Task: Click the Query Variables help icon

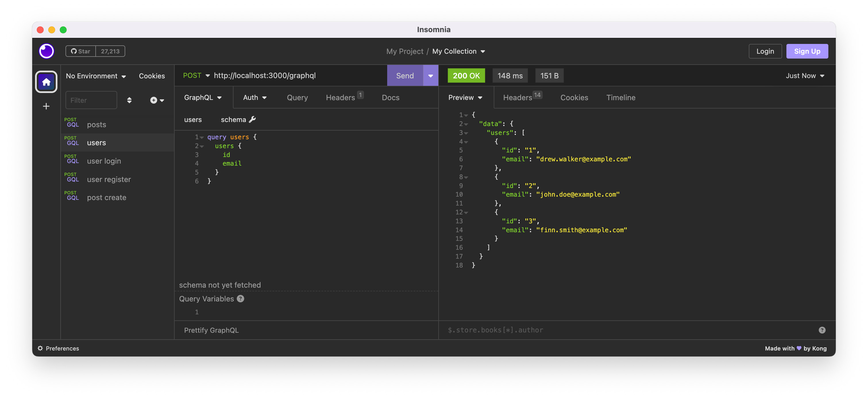Action: click(x=240, y=298)
